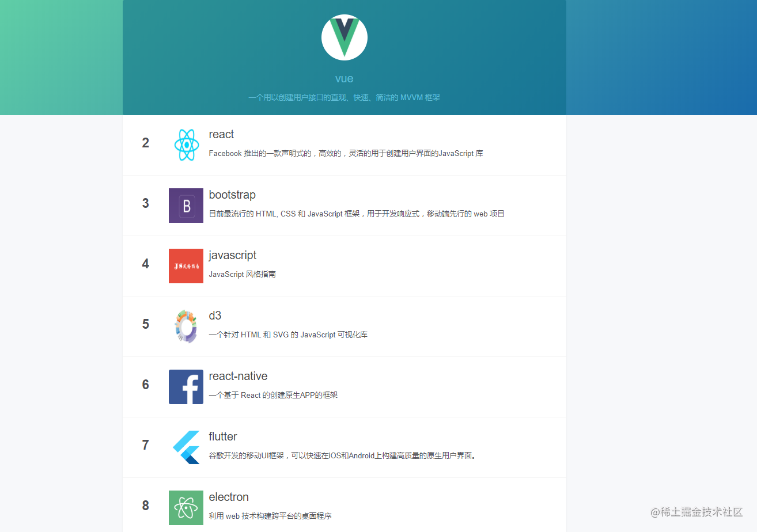The height and width of the screenshot is (532, 757).
Task: Open the react-native project title
Action: coord(238,376)
